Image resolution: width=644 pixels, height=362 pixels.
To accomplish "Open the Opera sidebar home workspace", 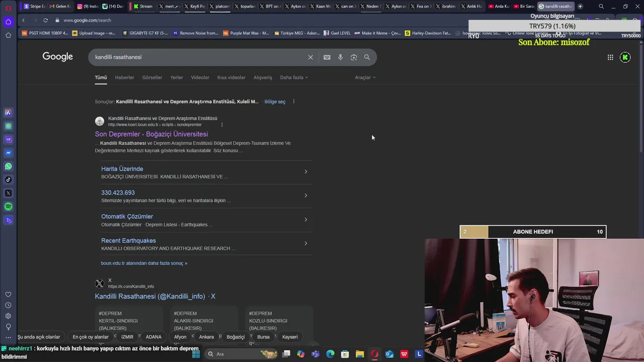I will click(8, 22).
